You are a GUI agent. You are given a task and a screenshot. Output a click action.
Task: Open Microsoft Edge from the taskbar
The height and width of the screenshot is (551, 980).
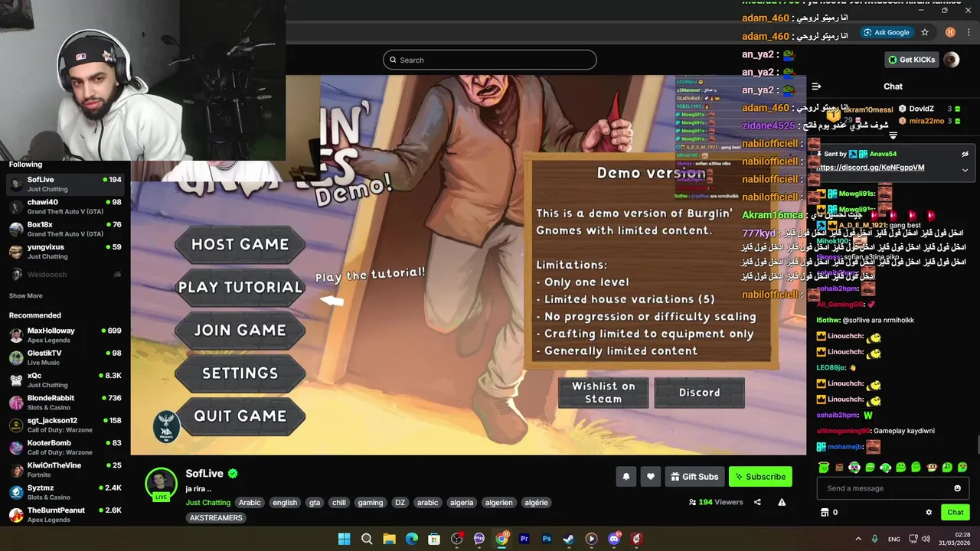click(412, 539)
